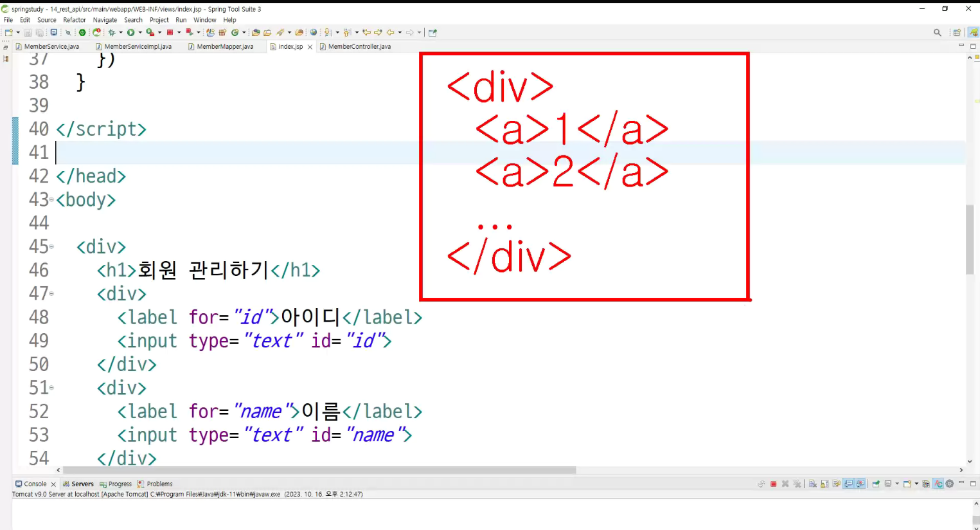Screen dimensions: 980x530
Task: Open console settings gear icon
Action: coord(950,484)
